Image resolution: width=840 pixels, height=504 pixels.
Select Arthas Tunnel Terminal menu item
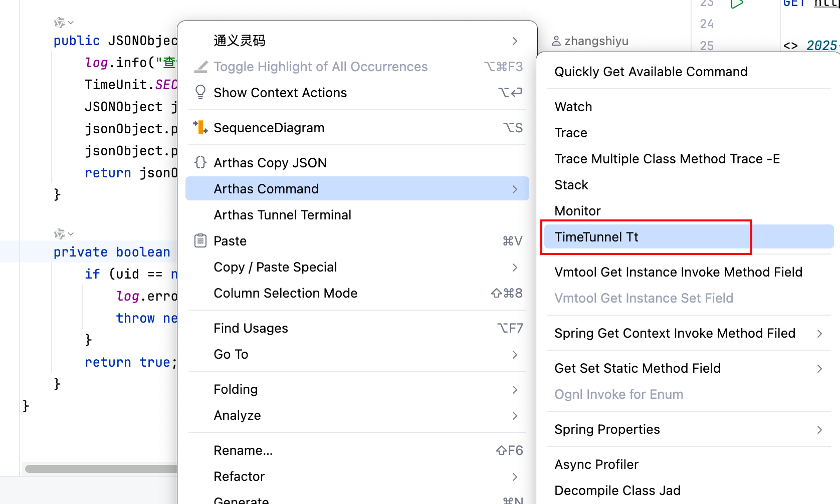(x=282, y=215)
